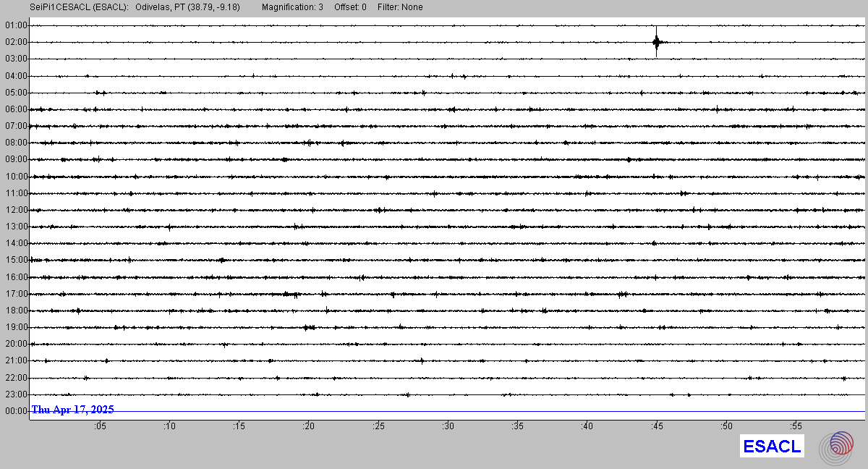The image size is (868, 469).
Task: Click the 10:00 hour label
Action: pyautogui.click(x=16, y=177)
